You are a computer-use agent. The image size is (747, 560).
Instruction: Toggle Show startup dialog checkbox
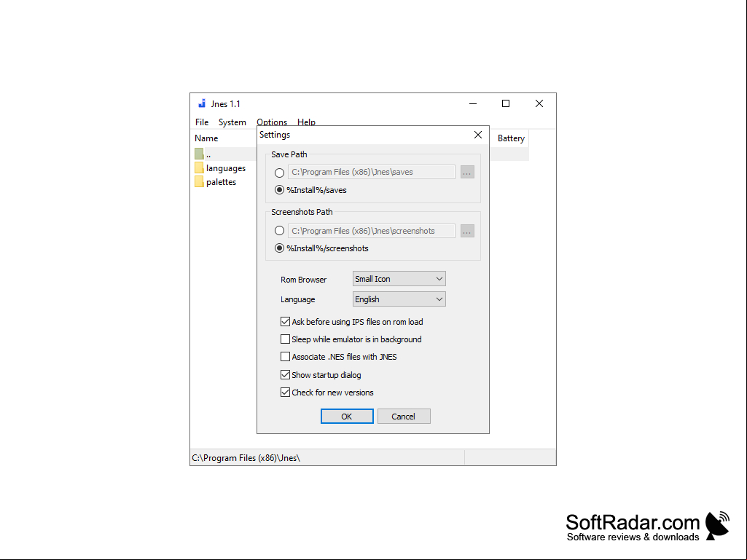point(285,375)
